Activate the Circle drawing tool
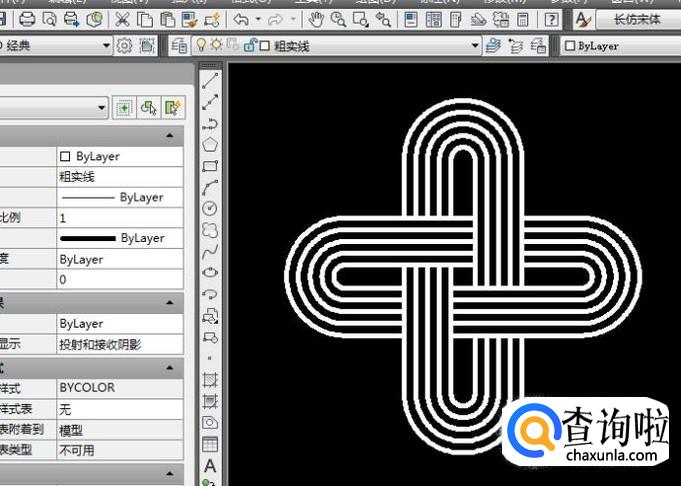The height and width of the screenshot is (486, 681). 210,208
